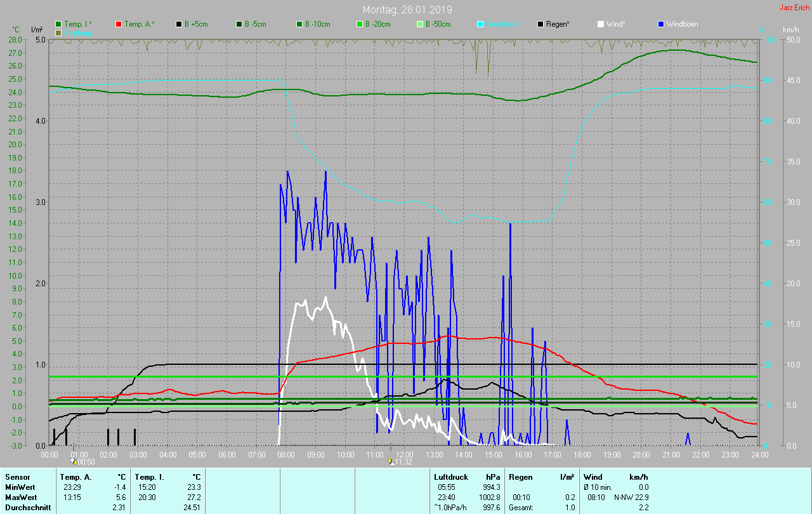Click the moon marker at 00:50
Viewport: 812px width, 514px height.
click(74, 461)
